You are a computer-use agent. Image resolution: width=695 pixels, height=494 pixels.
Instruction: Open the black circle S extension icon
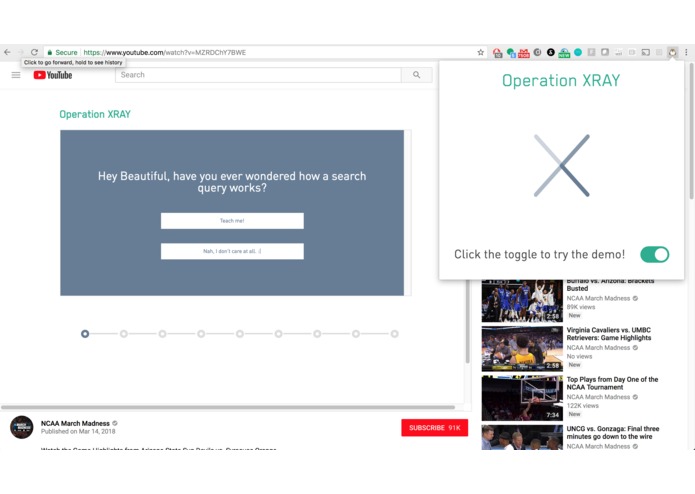coord(551,52)
